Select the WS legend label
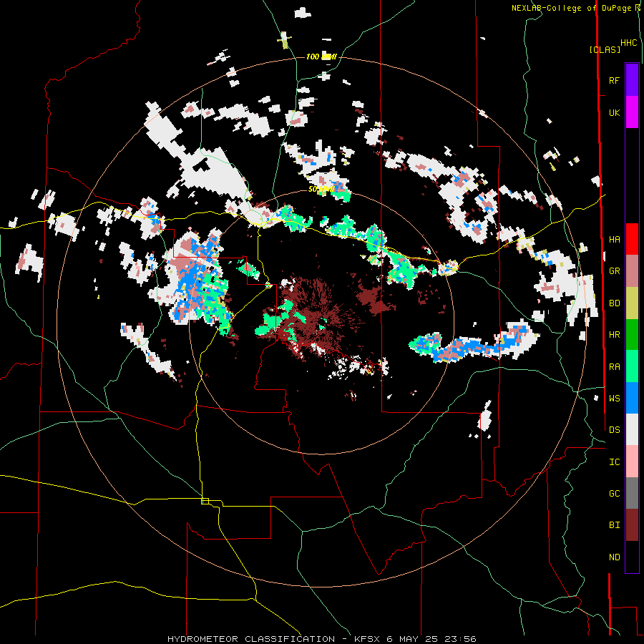This screenshot has height=644, width=644. click(614, 399)
